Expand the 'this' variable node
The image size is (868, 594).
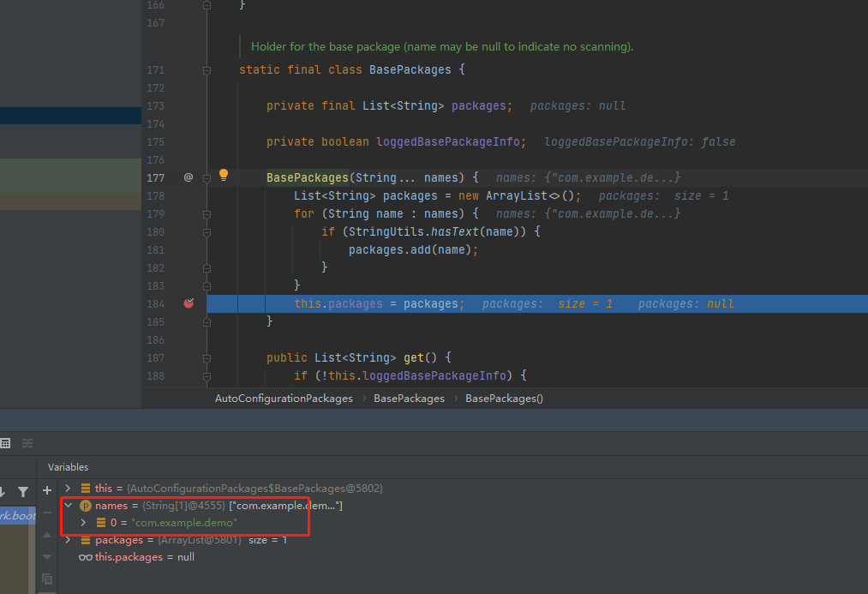(x=68, y=488)
